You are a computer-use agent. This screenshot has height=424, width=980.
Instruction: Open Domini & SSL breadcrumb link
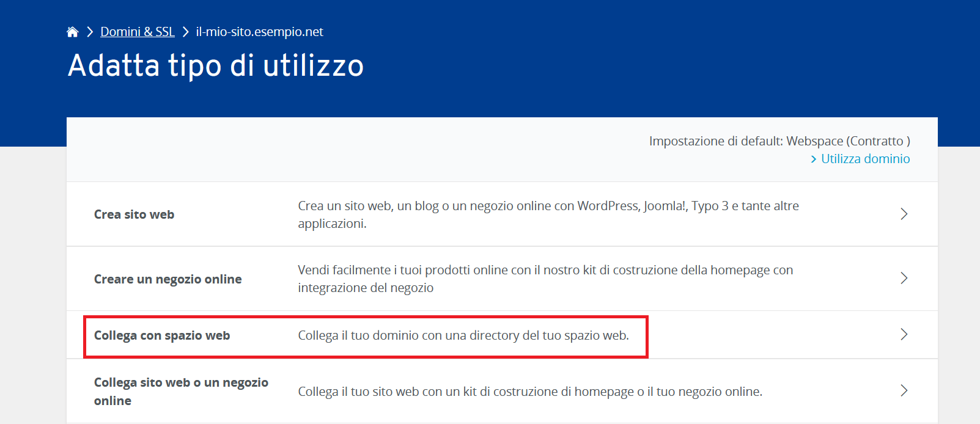[138, 32]
